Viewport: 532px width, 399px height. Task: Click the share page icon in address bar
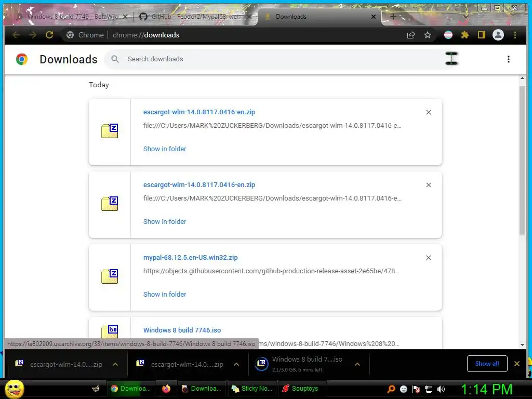click(x=411, y=35)
